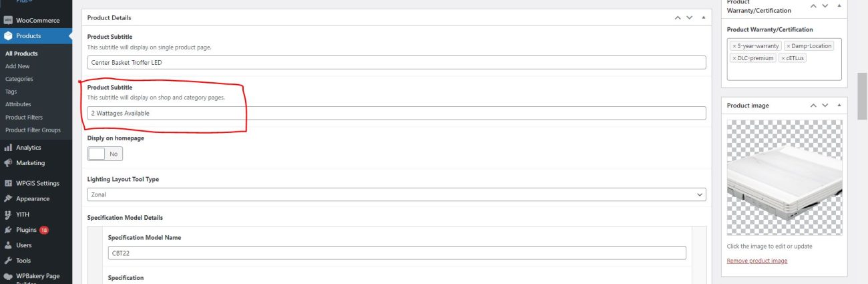Collapse the Product Details panel

(x=703, y=17)
